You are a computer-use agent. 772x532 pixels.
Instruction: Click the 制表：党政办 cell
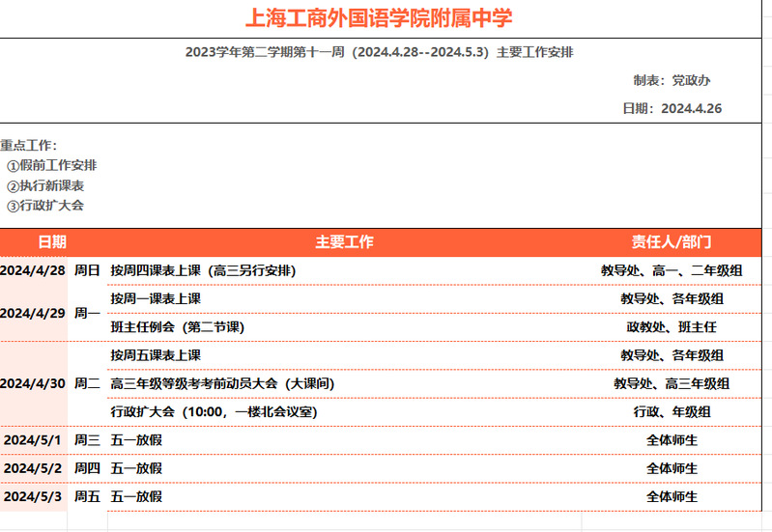pyautogui.click(x=672, y=80)
